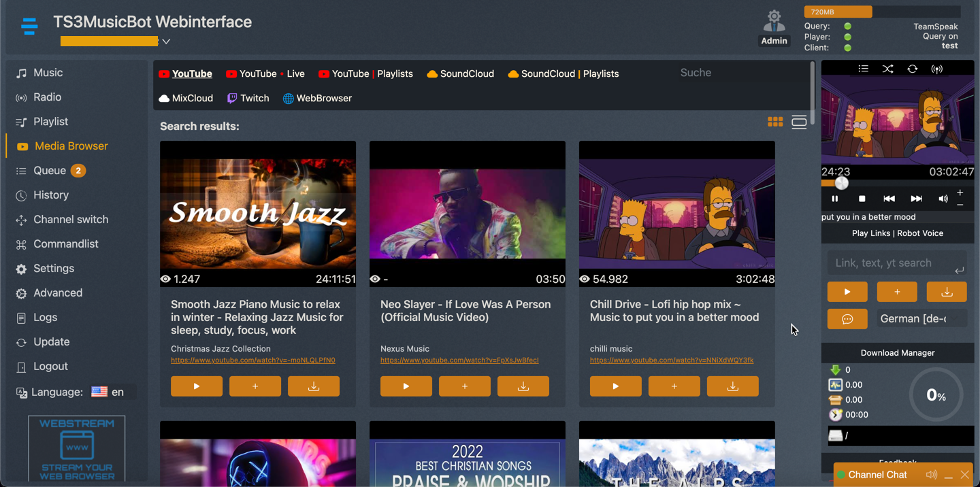Play Neo Slayer music video

(x=406, y=386)
